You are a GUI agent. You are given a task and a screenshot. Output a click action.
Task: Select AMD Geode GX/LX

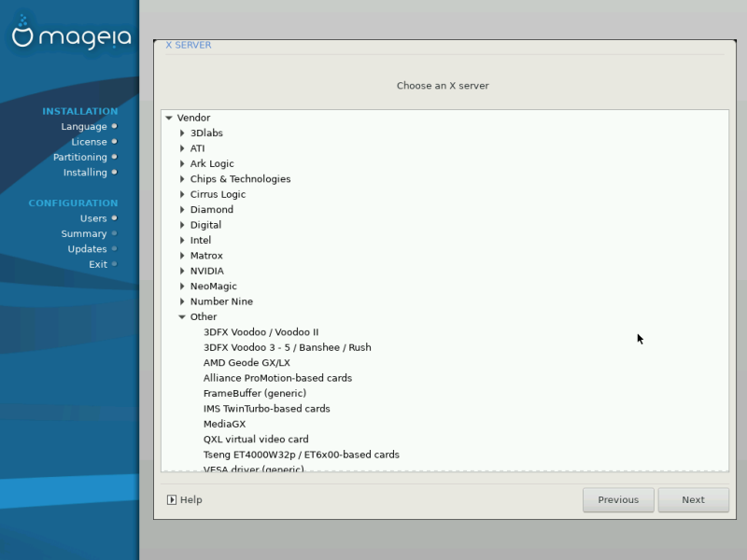click(247, 362)
